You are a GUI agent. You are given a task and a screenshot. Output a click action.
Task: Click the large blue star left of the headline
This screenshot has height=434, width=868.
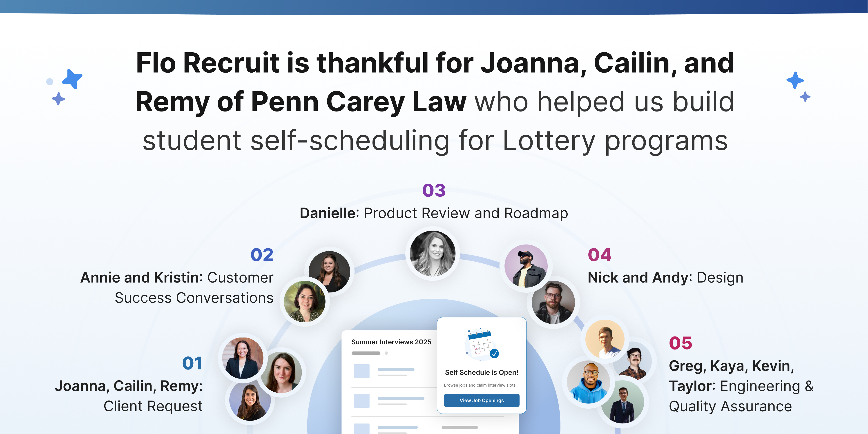click(72, 79)
